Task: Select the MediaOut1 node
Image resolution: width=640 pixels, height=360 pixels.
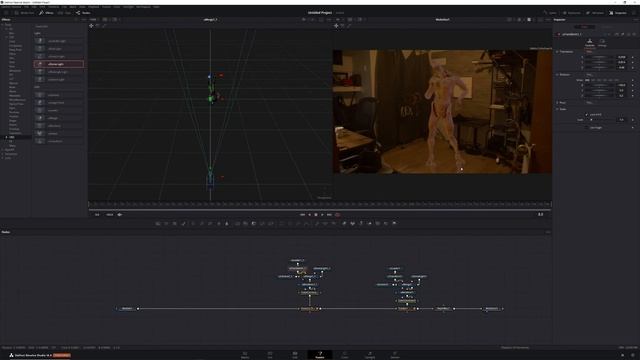Action: click(x=492, y=309)
